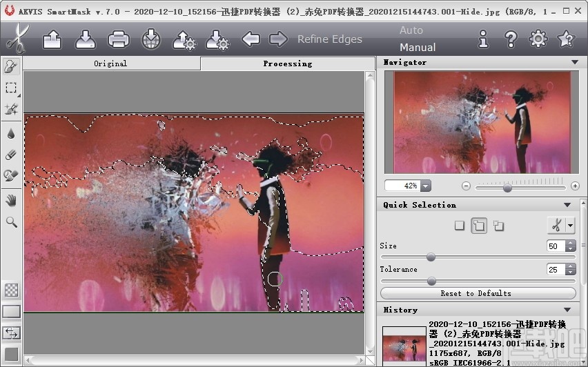Click the Size value field

(x=556, y=246)
